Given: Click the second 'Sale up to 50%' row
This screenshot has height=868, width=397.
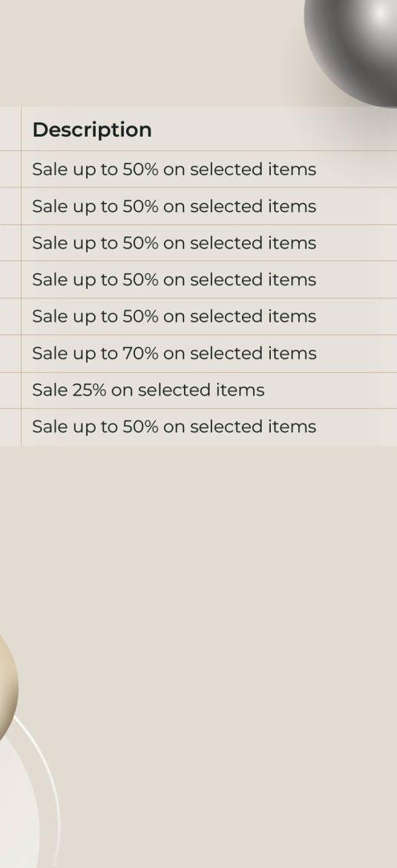Looking at the screenshot, I should [x=209, y=207].
